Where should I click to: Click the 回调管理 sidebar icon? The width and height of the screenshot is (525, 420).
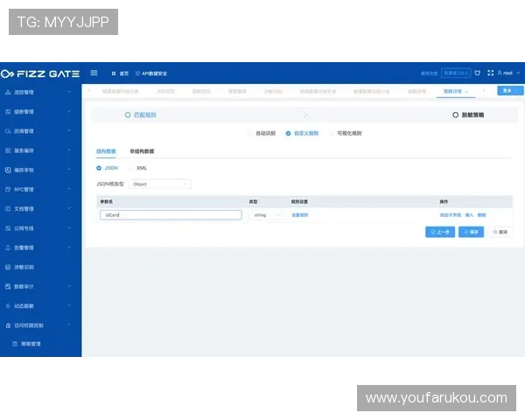pyautogui.click(x=8, y=131)
